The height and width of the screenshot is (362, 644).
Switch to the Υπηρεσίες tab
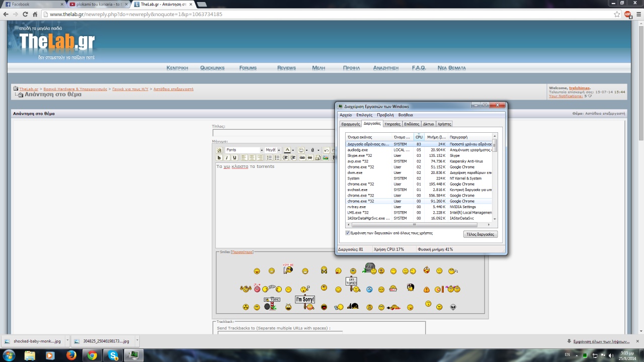coord(392,124)
